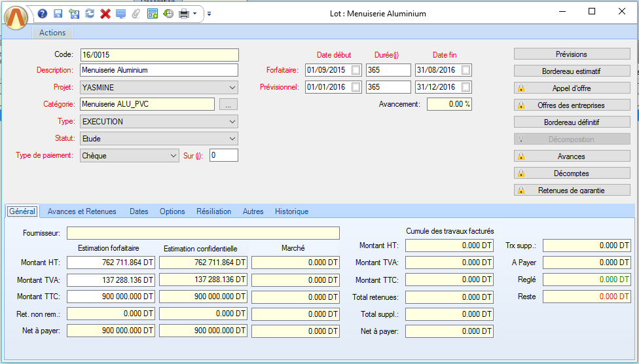
Task: Click the save floppy disk icon
Action: [58, 14]
